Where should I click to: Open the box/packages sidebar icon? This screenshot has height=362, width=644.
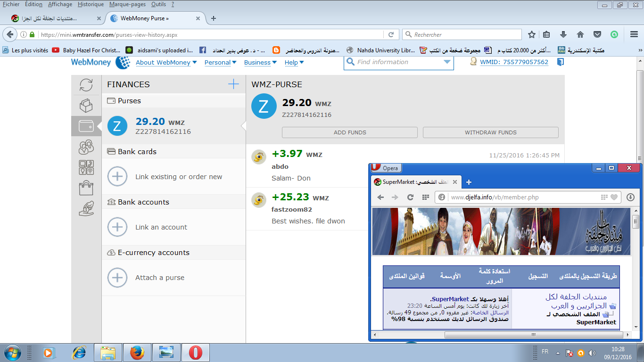[x=86, y=106]
